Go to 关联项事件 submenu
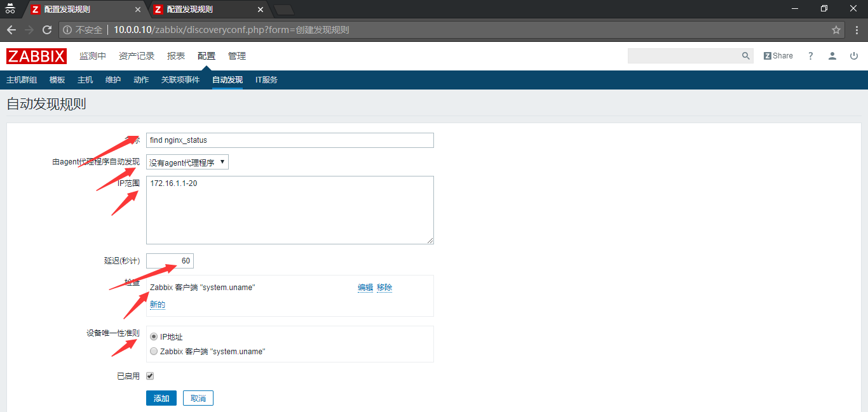 [180, 80]
